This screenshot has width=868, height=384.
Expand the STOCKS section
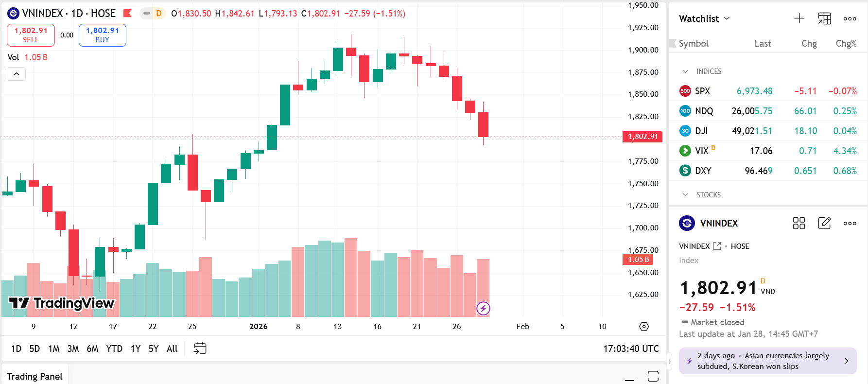click(685, 194)
